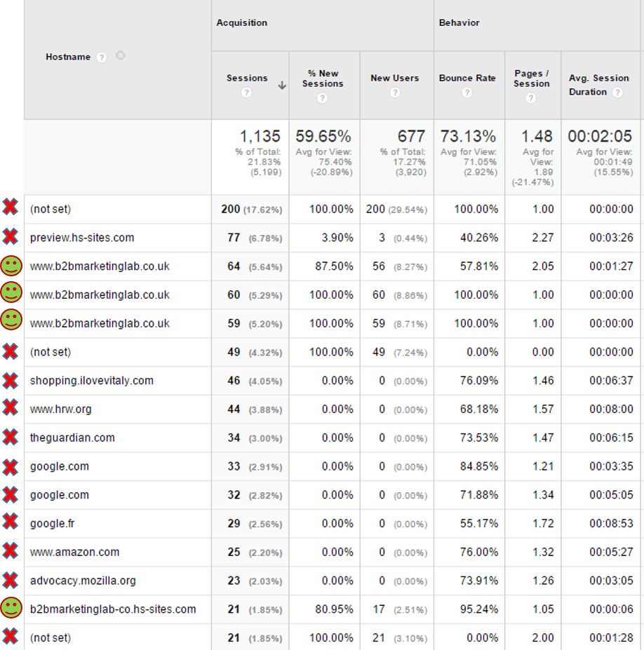Click the circular icon next to Hostname help
The width and height of the screenshot is (644, 650).
pos(120,55)
